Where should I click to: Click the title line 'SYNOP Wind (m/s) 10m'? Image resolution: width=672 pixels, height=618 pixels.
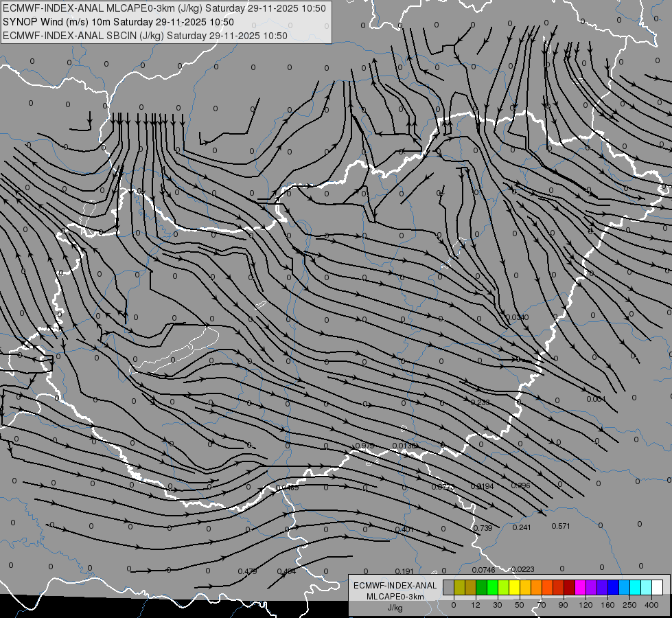(x=56, y=22)
